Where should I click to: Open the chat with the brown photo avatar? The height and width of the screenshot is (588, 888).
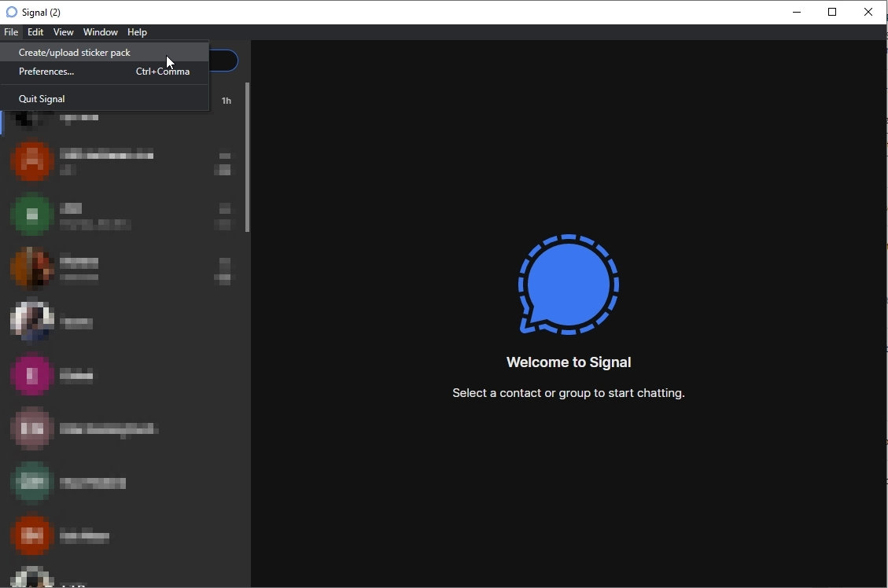coord(118,269)
